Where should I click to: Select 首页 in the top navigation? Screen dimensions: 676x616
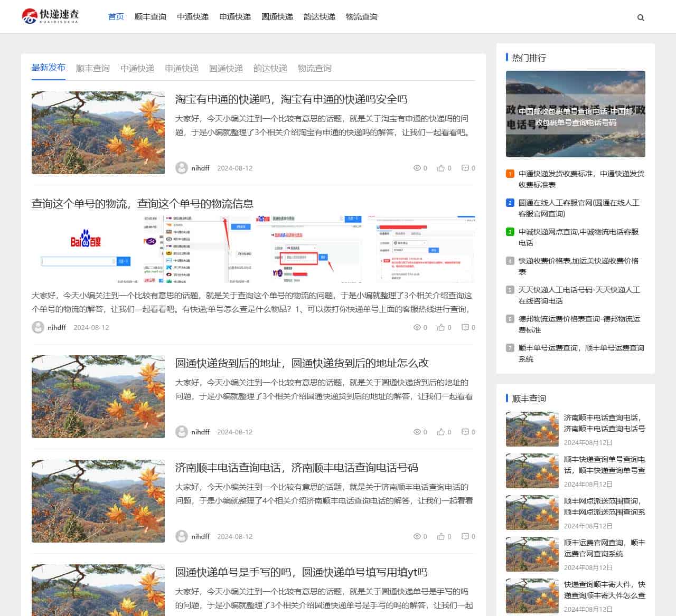click(116, 17)
